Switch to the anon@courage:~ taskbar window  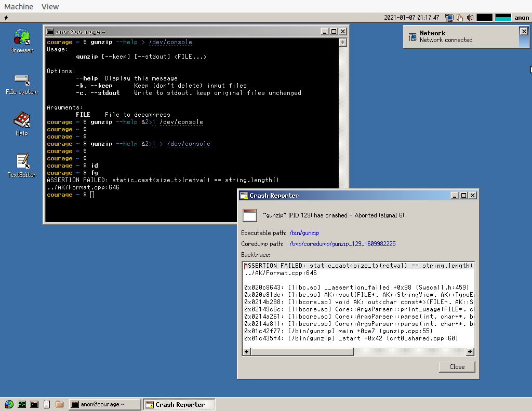104,404
